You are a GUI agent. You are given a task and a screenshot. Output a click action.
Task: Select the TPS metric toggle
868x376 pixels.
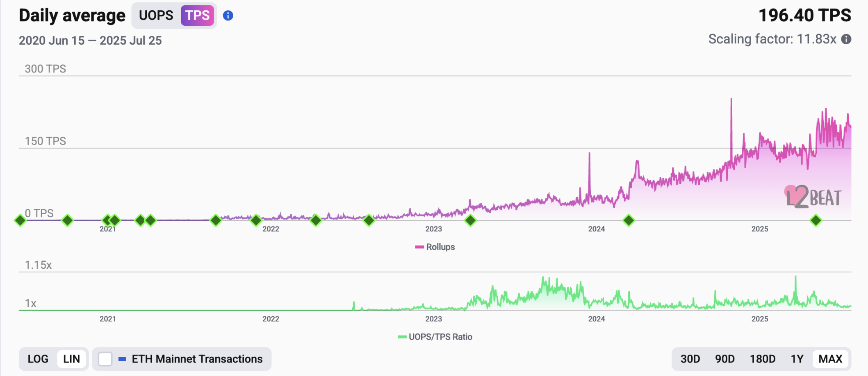tap(197, 16)
